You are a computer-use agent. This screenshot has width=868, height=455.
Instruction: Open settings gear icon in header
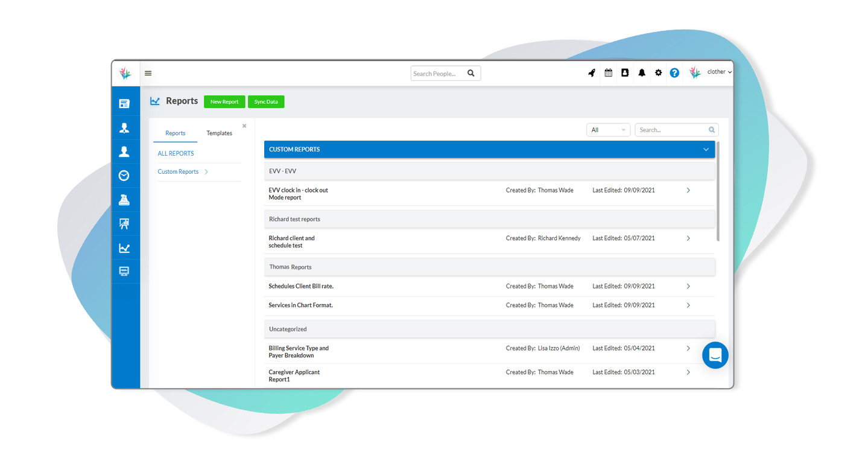click(658, 73)
